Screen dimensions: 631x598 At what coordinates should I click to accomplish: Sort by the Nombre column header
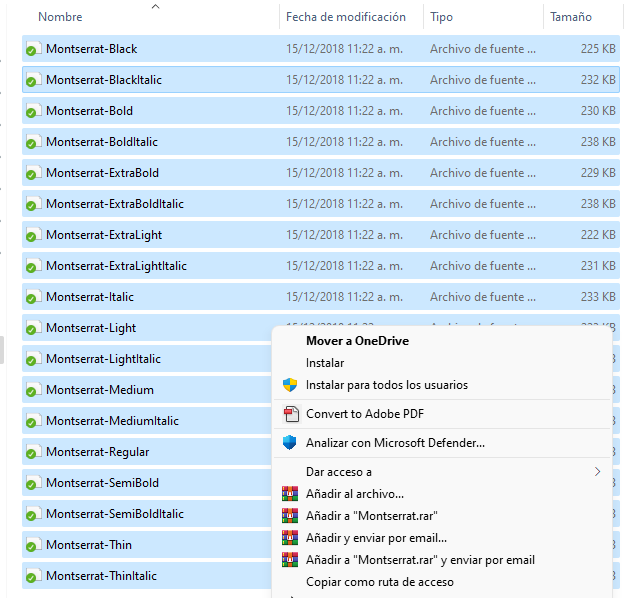[60, 17]
